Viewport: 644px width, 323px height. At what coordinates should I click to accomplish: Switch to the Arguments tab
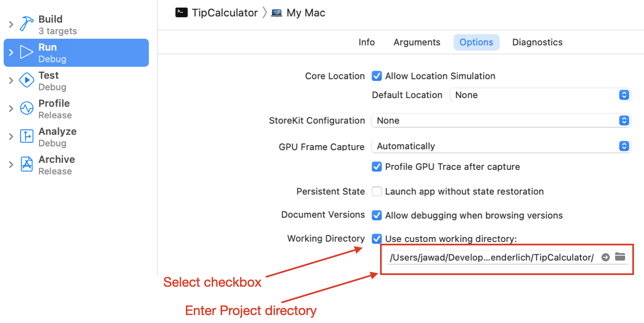pos(416,42)
